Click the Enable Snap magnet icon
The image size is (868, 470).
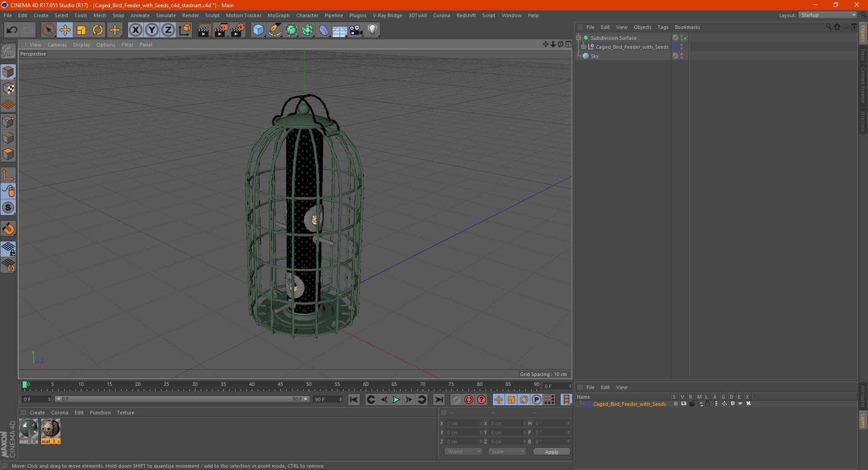(x=8, y=229)
